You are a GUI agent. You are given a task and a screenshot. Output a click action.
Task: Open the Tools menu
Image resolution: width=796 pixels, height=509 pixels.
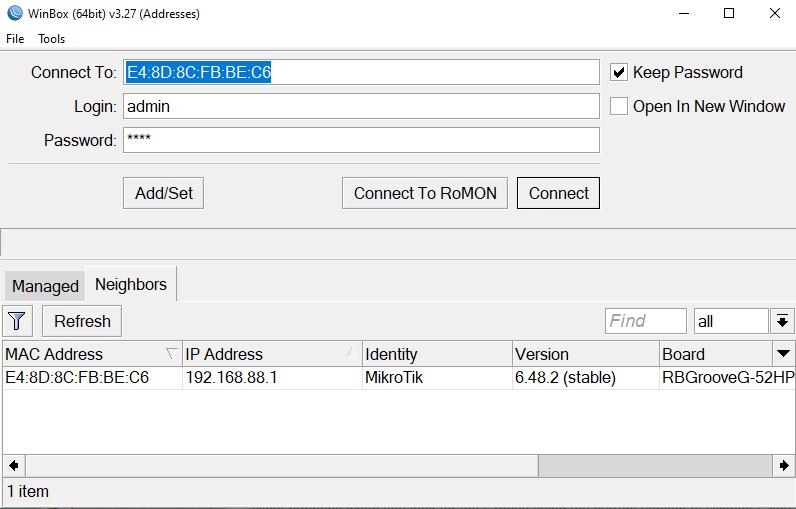(x=51, y=39)
